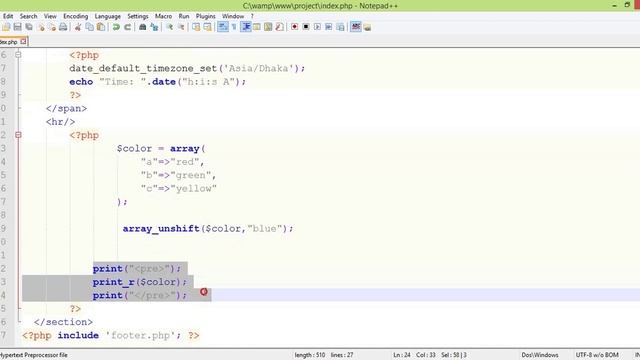
Task: Open the Plugins menu
Action: pyautogui.click(x=206, y=16)
